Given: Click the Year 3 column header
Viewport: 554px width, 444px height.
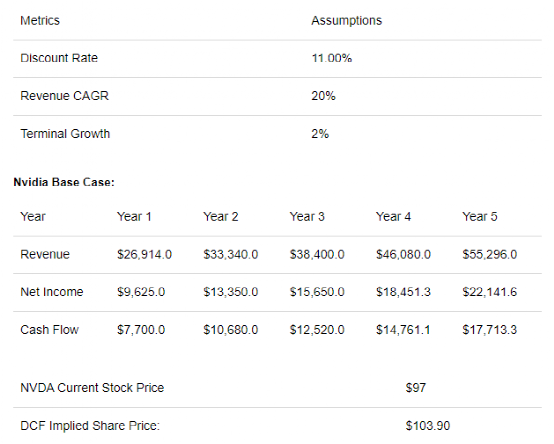Looking at the screenshot, I should tap(307, 217).
